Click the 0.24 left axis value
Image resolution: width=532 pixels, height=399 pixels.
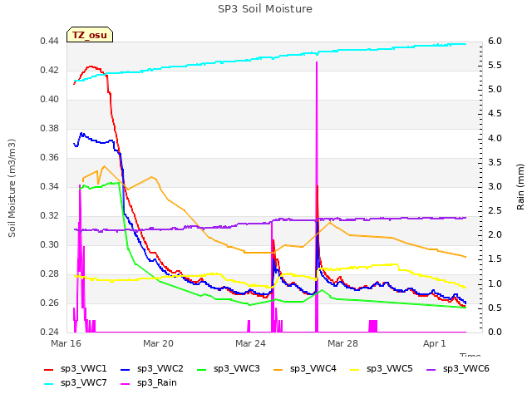click(50, 332)
